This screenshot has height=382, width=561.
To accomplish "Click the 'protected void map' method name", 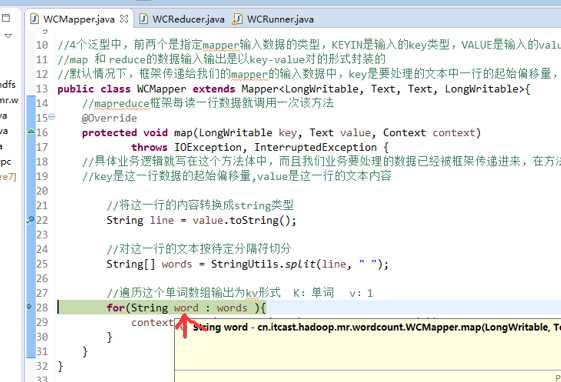I will [183, 133].
